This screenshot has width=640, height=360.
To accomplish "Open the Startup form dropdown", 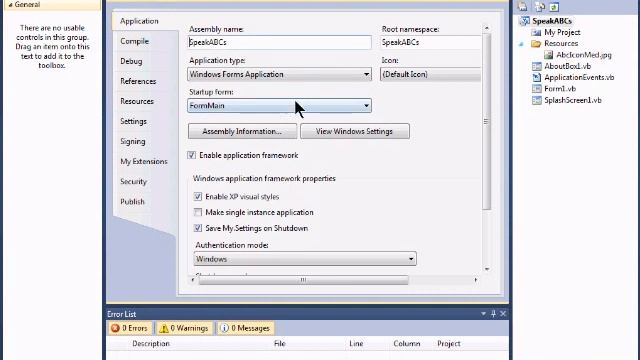I will (x=280, y=106).
